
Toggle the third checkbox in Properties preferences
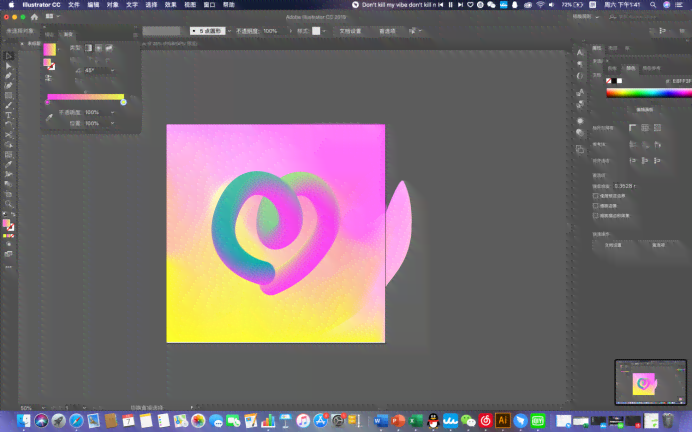(x=595, y=216)
